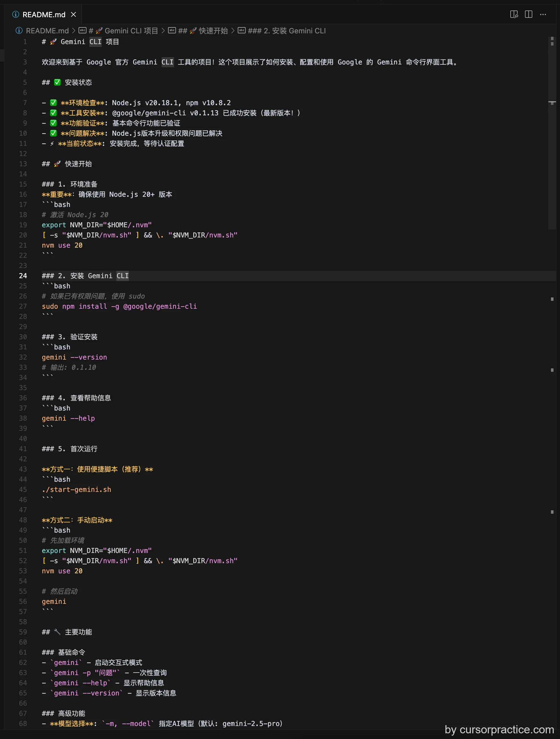Click the '**功能验证**' line

[111, 123]
